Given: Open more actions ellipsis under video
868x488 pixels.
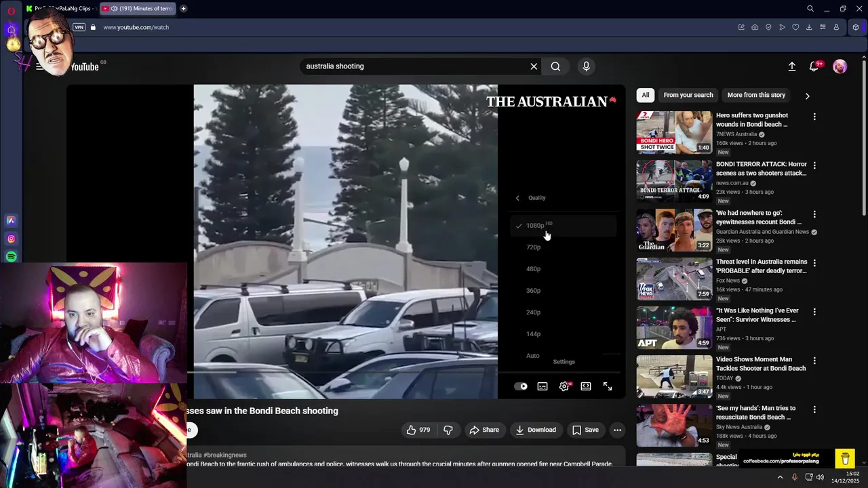Looking at the screenshot, I should 617,430.
